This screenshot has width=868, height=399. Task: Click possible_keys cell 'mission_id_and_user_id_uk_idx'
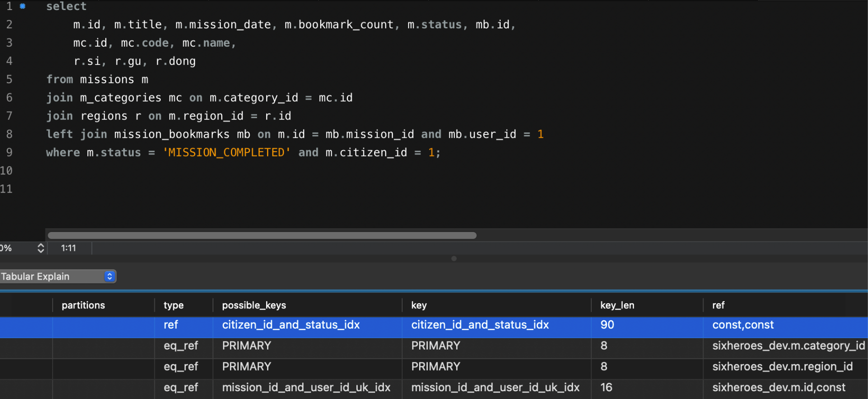point(306,388)
